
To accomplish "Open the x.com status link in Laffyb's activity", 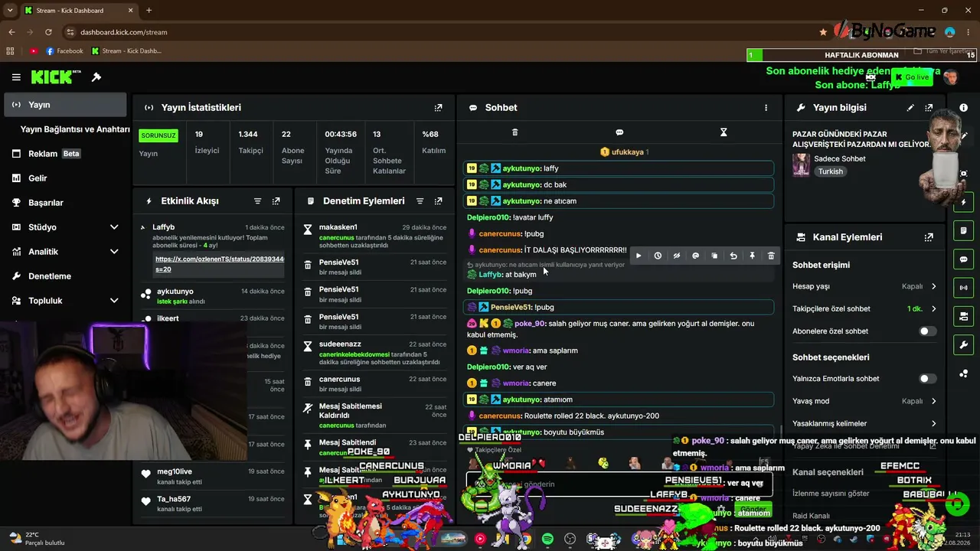I will (220, 264).
